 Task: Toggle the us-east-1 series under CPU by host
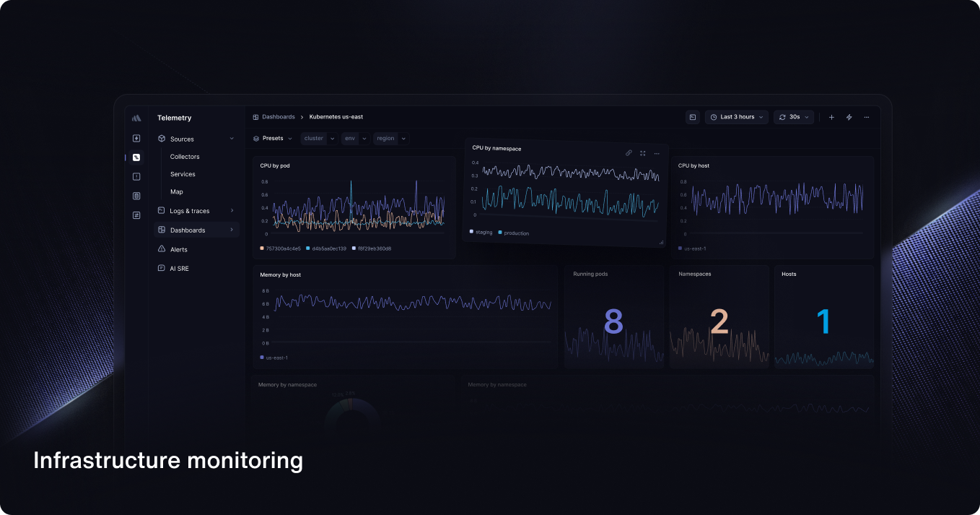(x=691, y=248)
